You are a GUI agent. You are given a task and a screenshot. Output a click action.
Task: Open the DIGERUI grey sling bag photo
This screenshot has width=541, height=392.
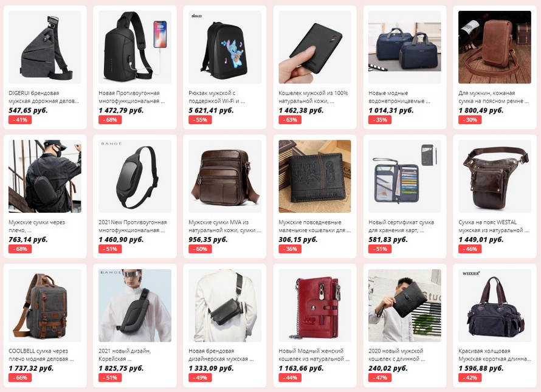45,47
